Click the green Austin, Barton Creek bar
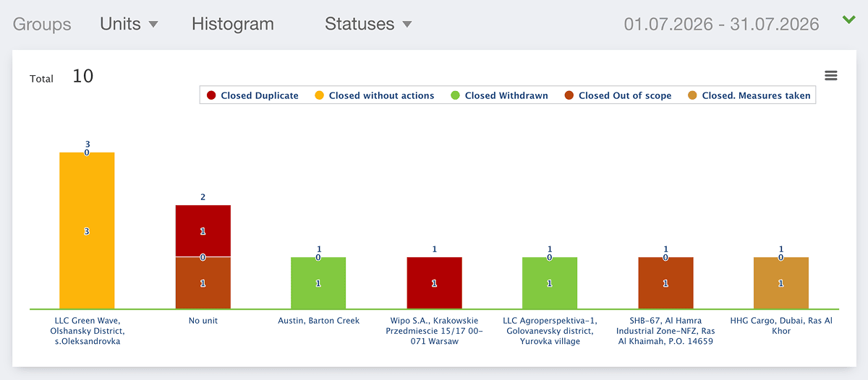The height and width of the screenshot is (380, 868). click(x=318, y=283)
